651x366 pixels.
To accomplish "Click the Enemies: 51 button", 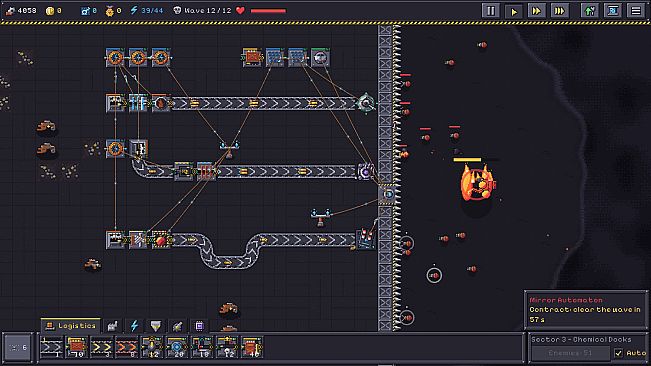I will pyautogui.click(x=570, y=353).
